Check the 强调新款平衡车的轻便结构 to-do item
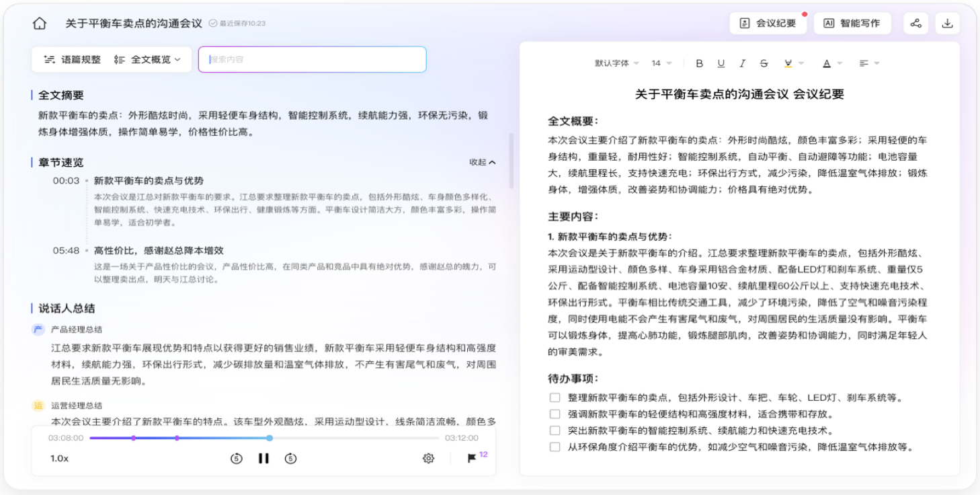 555,414
